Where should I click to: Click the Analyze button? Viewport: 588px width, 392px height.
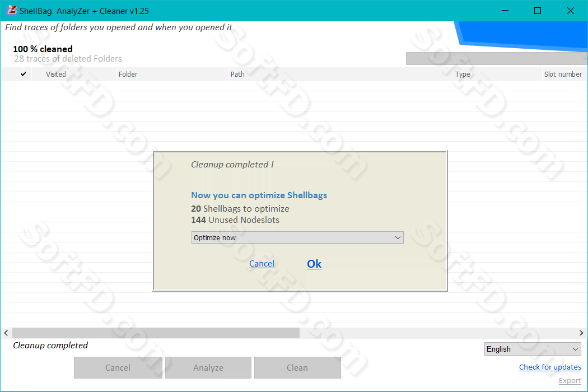tap(208, 367)
